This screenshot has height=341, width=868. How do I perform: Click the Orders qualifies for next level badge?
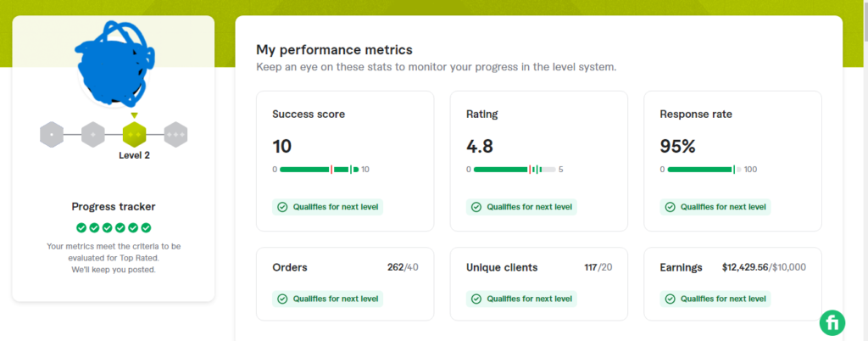(329, 299)
